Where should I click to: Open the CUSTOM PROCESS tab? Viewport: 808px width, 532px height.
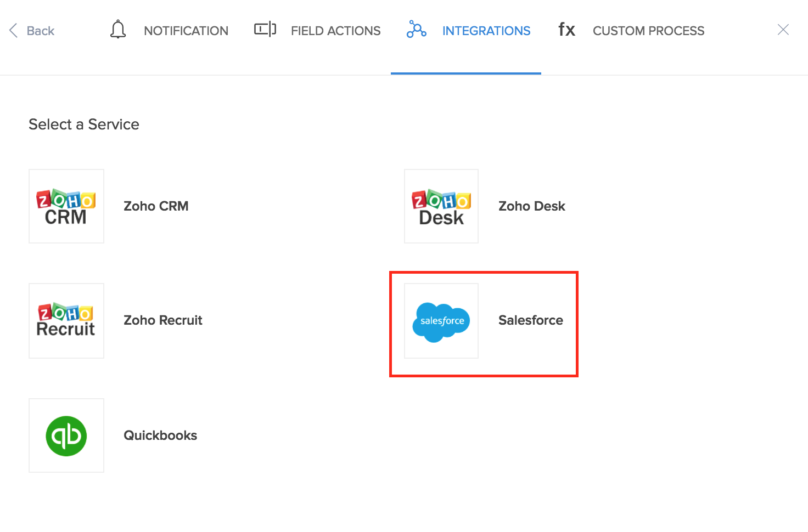648,31
